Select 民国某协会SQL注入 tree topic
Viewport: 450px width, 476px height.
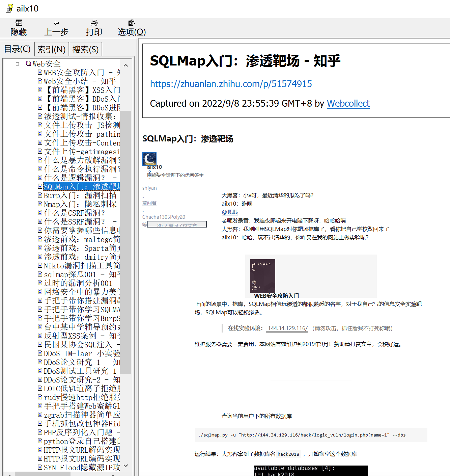point(81,344)
